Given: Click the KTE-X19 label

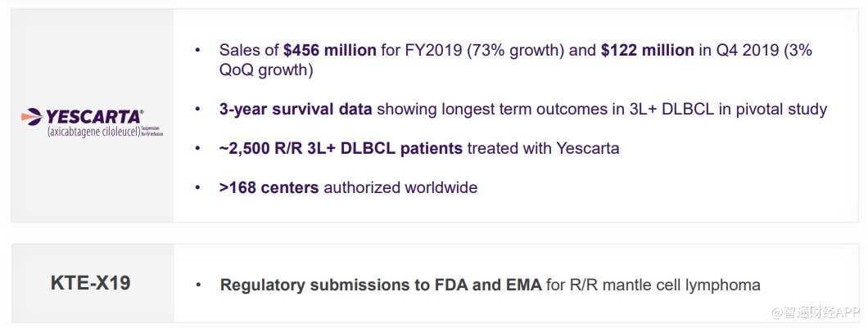Looking at the screenshot, I should click(x=90, y=284).
